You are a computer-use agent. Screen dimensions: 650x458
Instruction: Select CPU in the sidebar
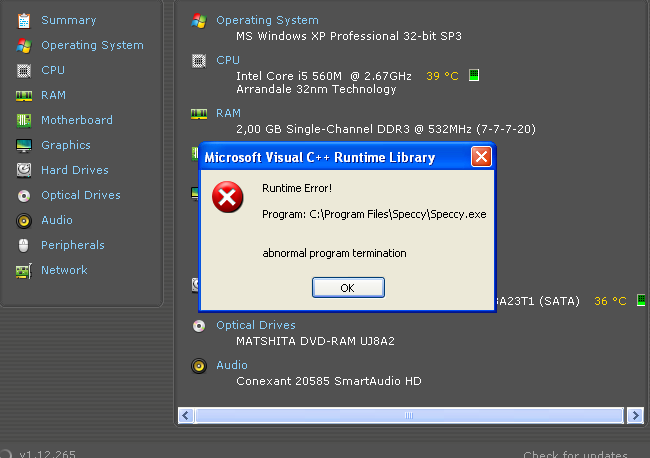[53, 70]
